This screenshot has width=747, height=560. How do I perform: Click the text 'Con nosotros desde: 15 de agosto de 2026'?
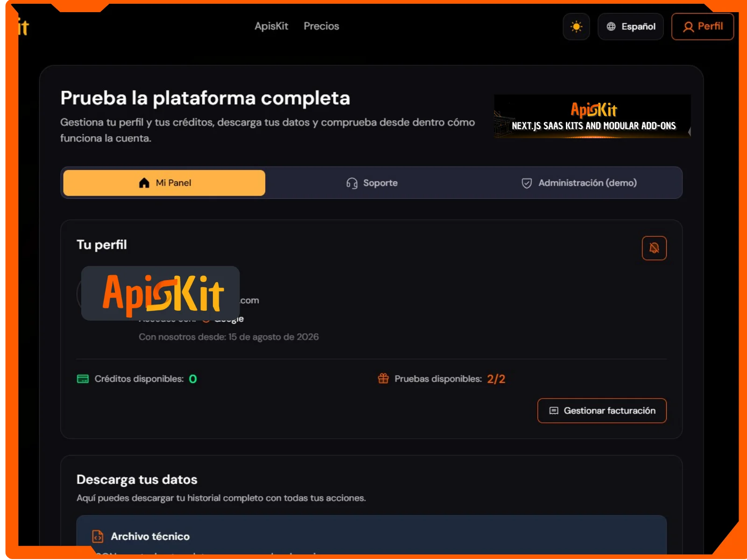[x=229, y=337]
